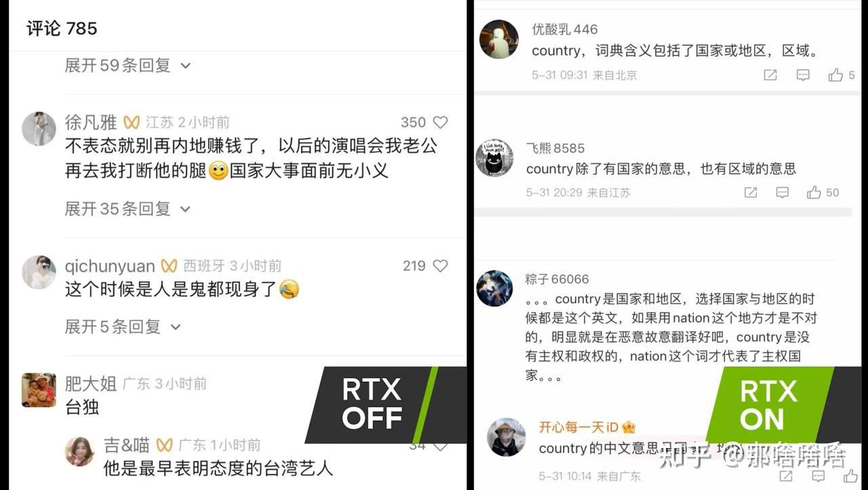Like qichunyuan's comment with heart icon
This screenshot has height=490, width=868.
point(440,266)
